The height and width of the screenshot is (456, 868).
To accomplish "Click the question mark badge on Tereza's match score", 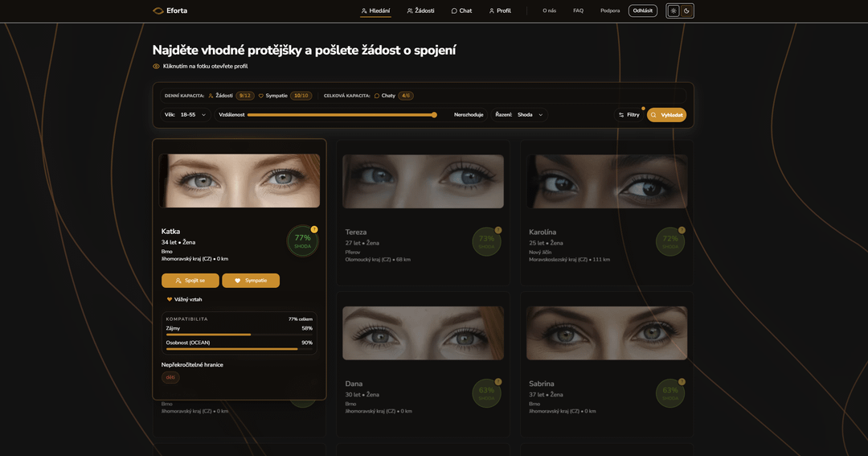I will [498, 230].
